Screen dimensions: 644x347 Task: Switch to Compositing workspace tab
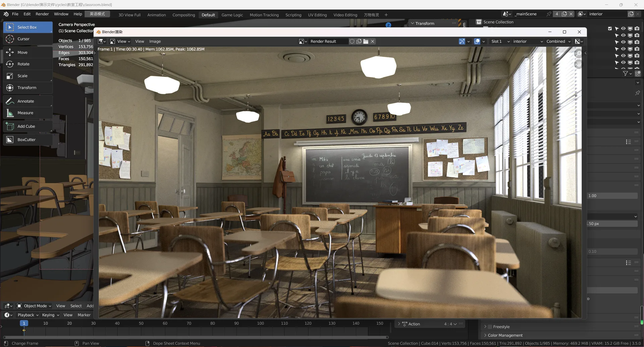183,15
